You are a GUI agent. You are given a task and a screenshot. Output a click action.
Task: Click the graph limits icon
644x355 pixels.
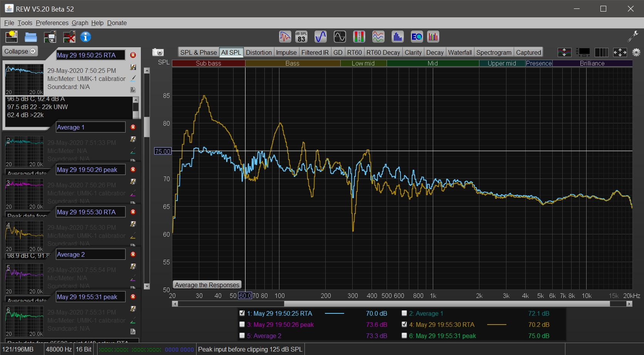pos(583,52)
